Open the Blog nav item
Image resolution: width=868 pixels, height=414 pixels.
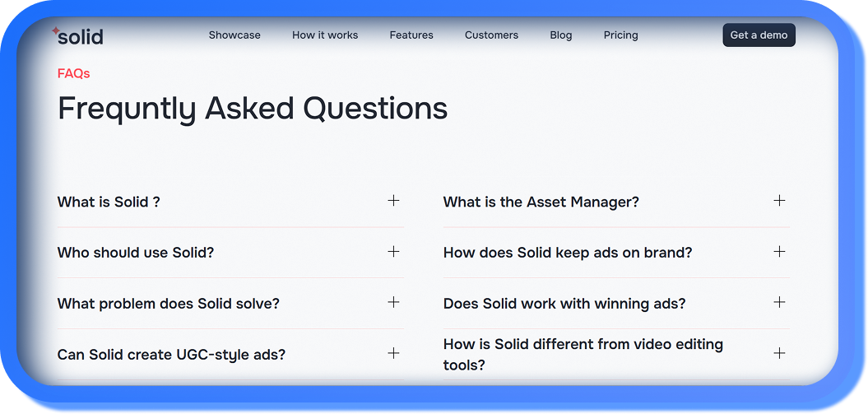[x=561, y=35]
